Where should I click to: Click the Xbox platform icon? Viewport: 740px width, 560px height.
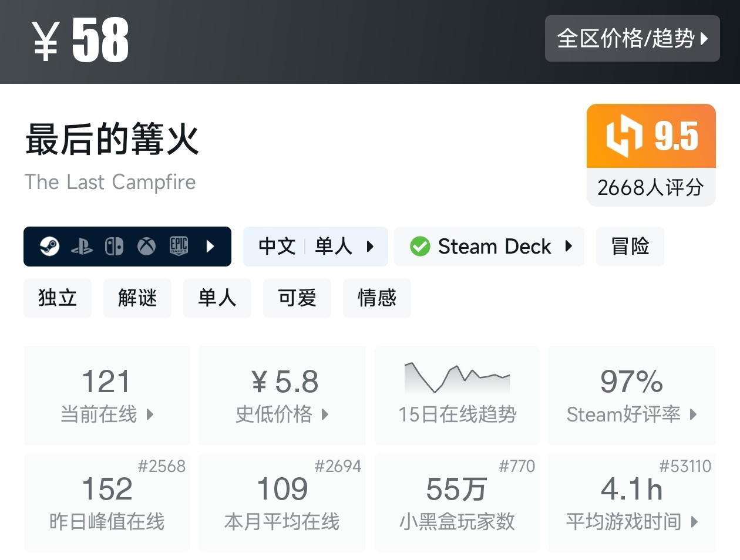tap(146, 247)
